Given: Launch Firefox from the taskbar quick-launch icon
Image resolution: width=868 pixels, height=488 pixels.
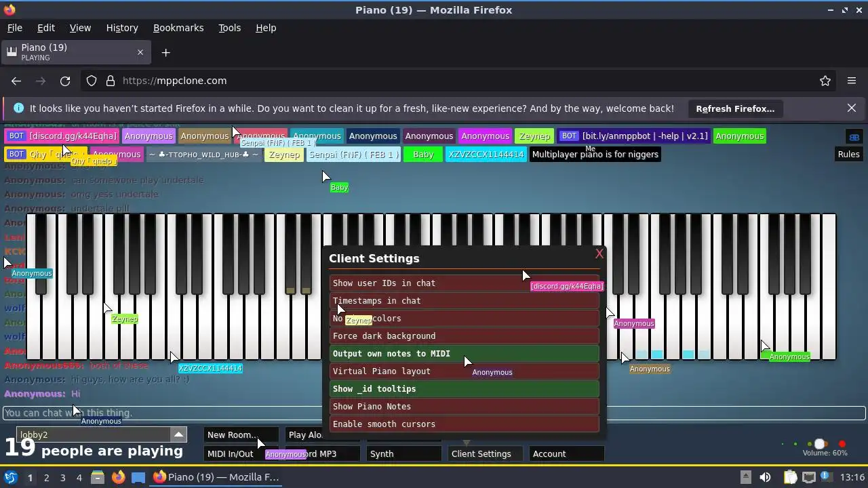Looking at the screenshot, I should pos(118,477).
